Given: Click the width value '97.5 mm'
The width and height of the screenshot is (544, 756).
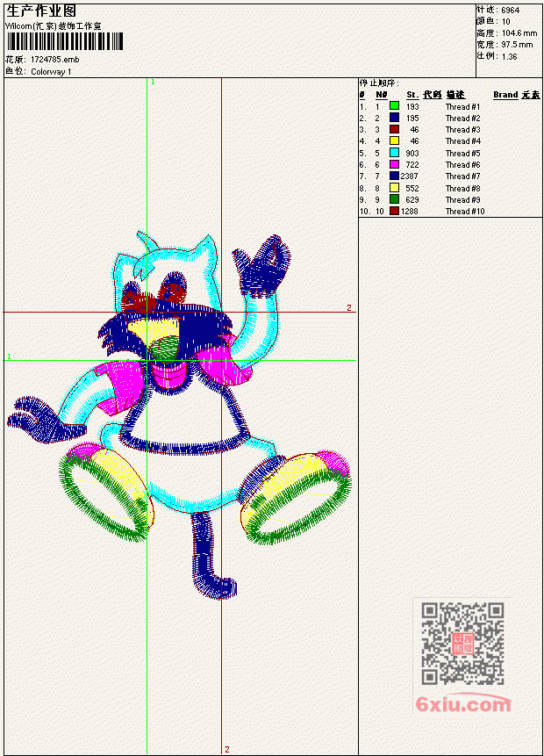Looking at the screenshot, I should (517, 45).
